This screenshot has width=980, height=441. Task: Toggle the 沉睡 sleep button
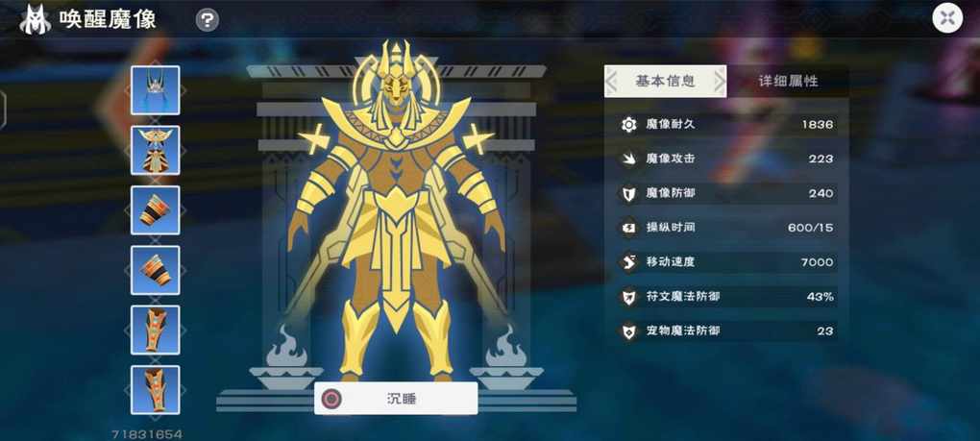point(396,399)
